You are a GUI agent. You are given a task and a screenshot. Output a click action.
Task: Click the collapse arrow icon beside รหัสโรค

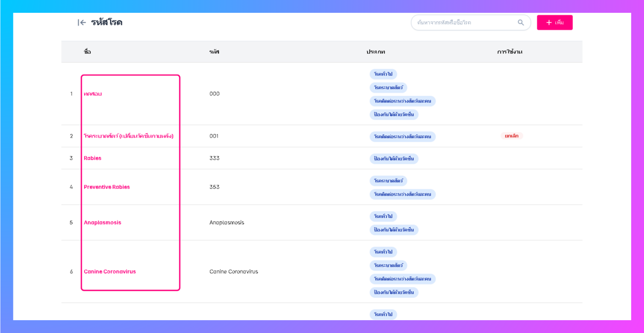point(82,23)
